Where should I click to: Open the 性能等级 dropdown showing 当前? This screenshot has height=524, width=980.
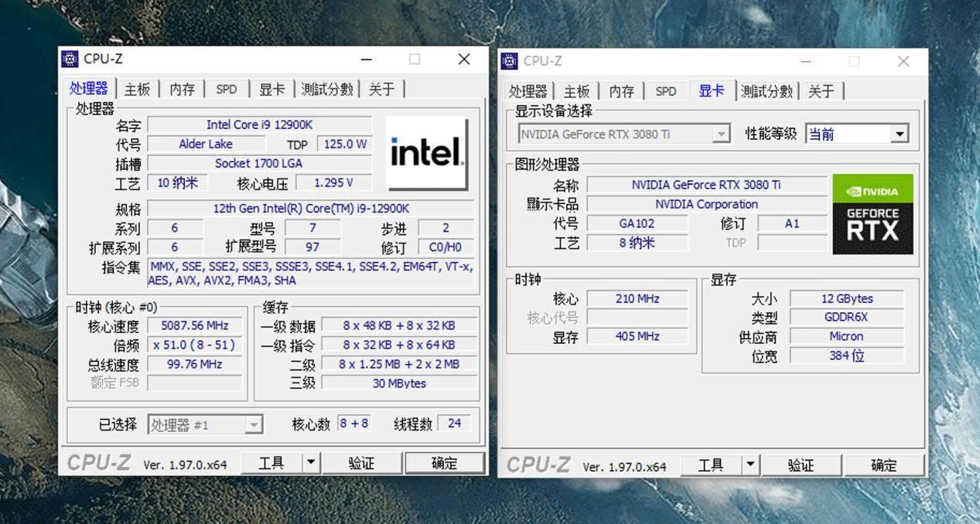point(898,134)
